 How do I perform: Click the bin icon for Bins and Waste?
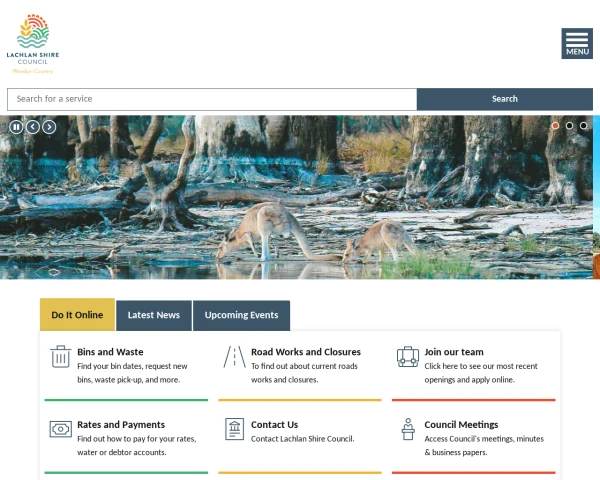tap(60, 356)
